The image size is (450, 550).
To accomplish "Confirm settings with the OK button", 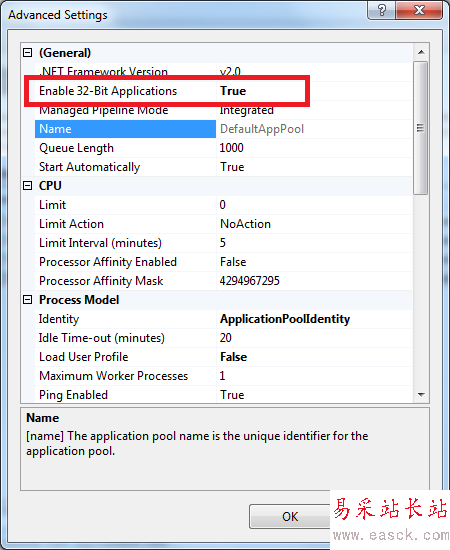I will [x=290, y=516].
